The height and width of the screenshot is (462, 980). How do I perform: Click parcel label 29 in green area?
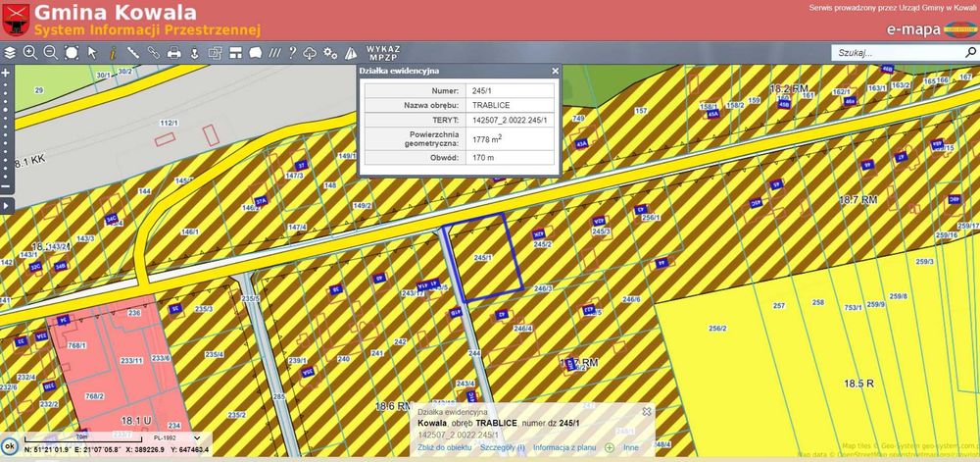point(39,90)
